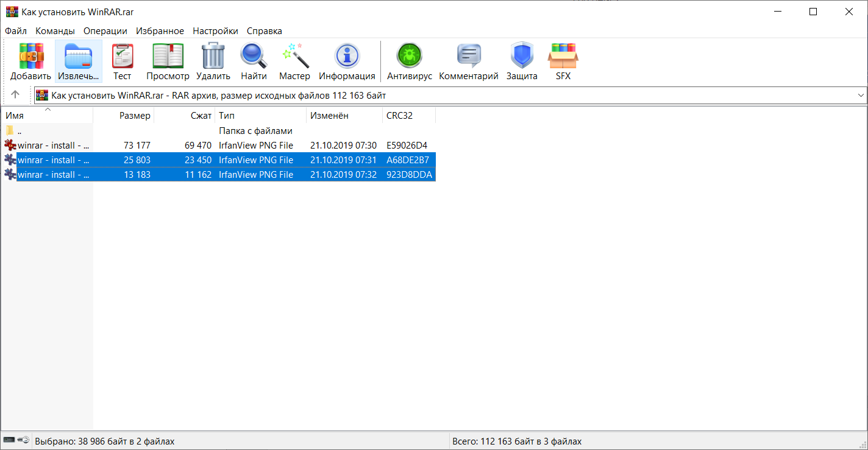Sort by the Тип column header
The height and width of the screenshot is (450, 868).
(261, 115)
